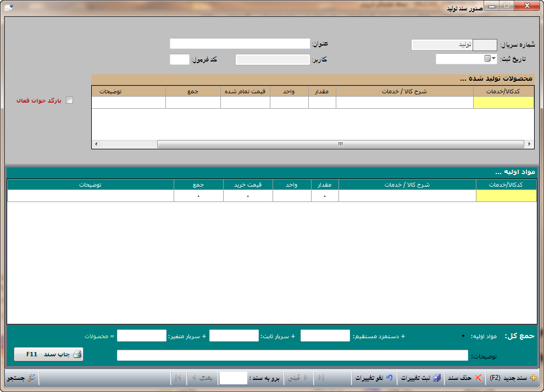
Task: Go to the next document (بعدی)
Action: tap(201, 378)
